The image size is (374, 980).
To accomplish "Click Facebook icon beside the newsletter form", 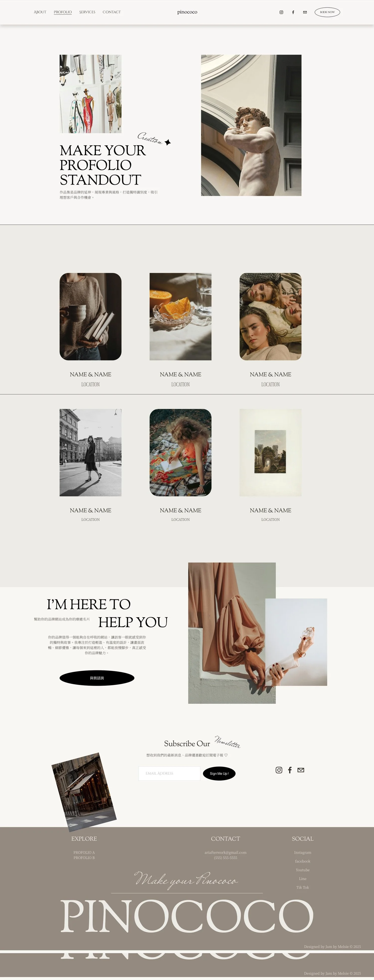I will pos(290,770).
